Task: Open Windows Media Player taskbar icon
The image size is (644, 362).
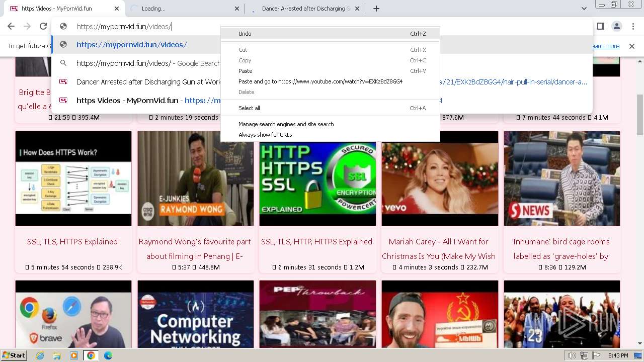Action: (74, 355)
